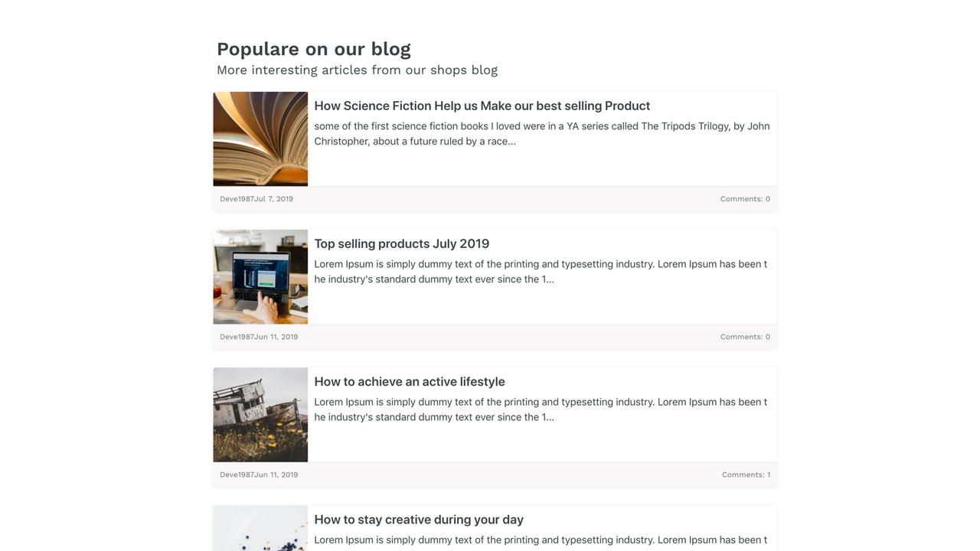Open the "How Science Fiction Help us Make our best selling Product" article
980x551 pixels.
point(482,106)
